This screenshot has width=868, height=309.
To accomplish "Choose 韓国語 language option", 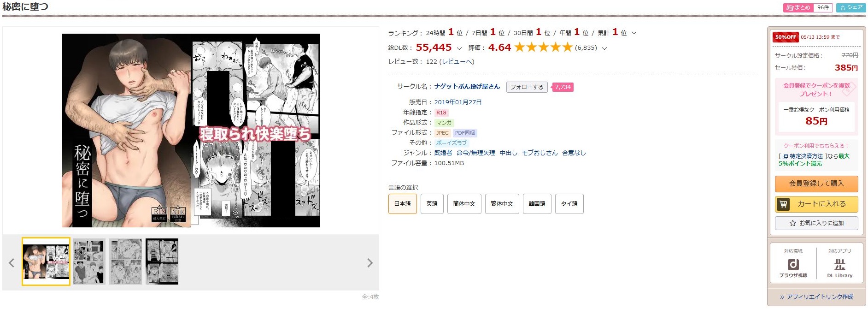I will coord(537,204).
